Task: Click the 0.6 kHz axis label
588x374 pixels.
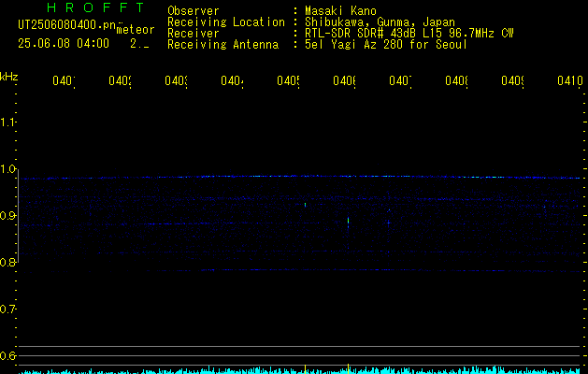Action: (7, 355)
